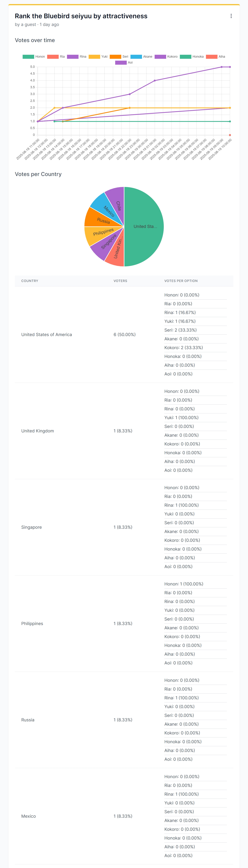Click the VOTERS column header

point(120,281)
